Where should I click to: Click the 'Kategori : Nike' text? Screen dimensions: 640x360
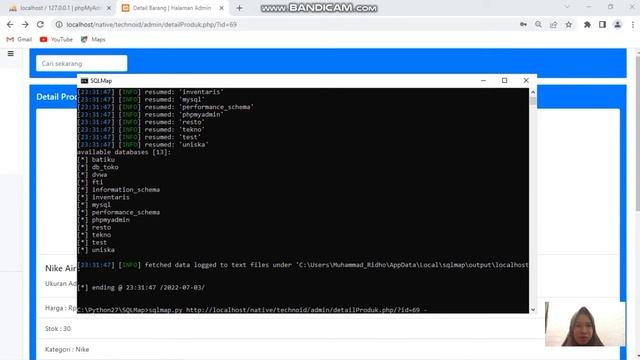click(67, 349)
